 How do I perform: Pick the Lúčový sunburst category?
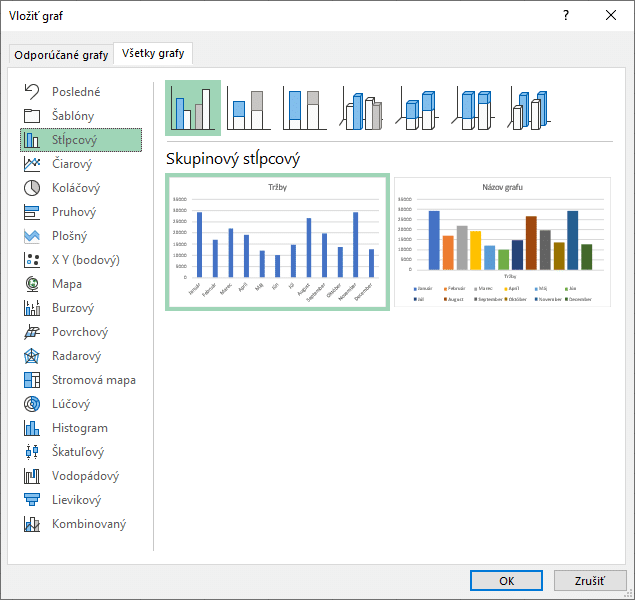(81, 404)
